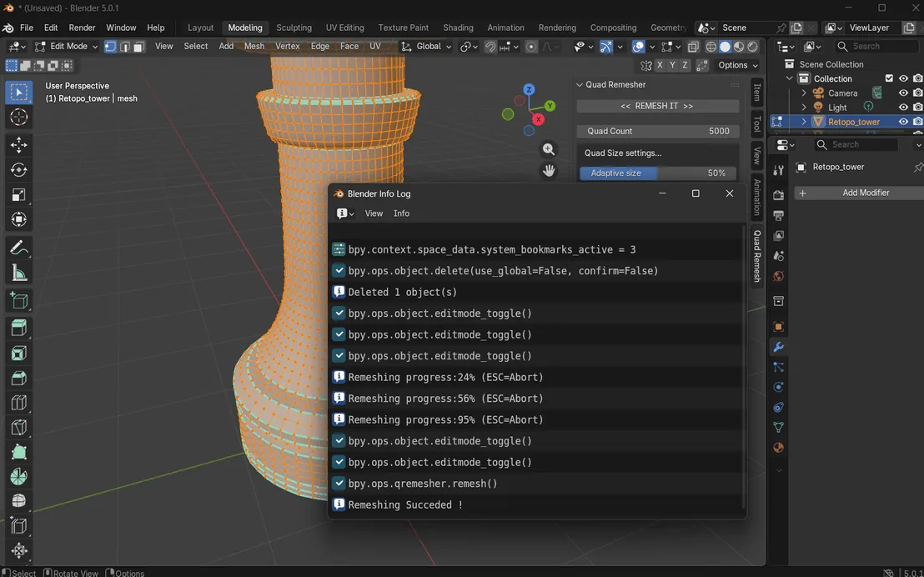924x577 pixels.
Task: Select the Cursor tool in left toolbar
Action: click(x=19, y=118)
